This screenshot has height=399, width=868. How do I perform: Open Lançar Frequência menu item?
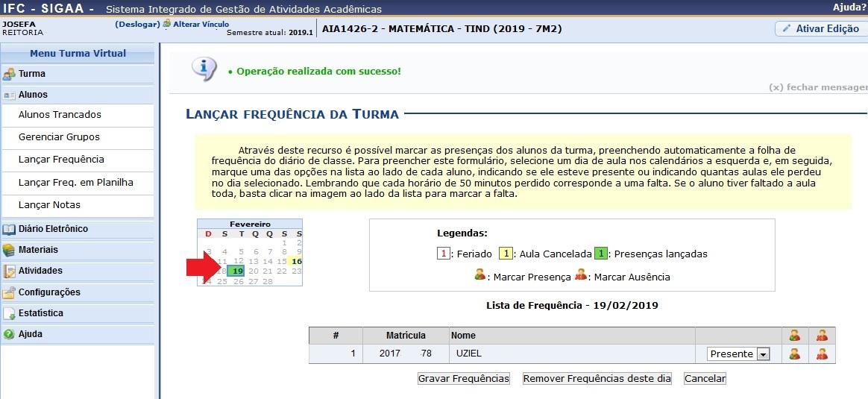point(61,160)
